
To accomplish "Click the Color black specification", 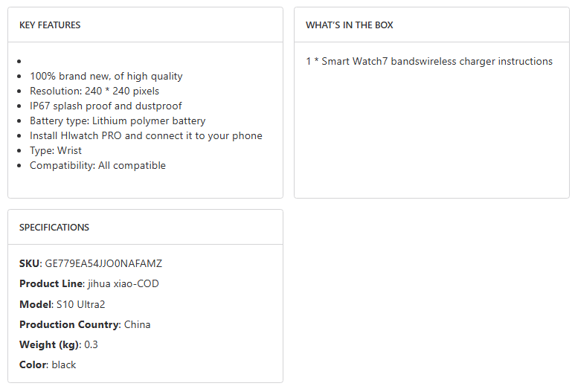I will [48, 364].
